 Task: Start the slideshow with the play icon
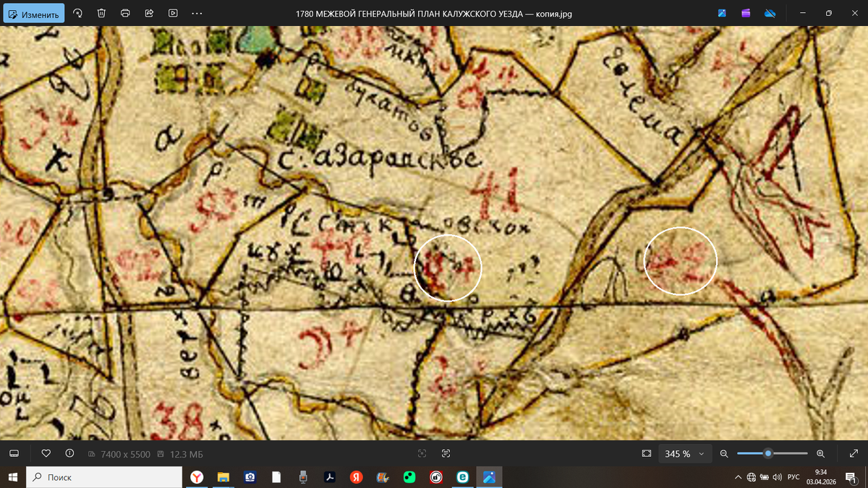click(x=173, y=13)
